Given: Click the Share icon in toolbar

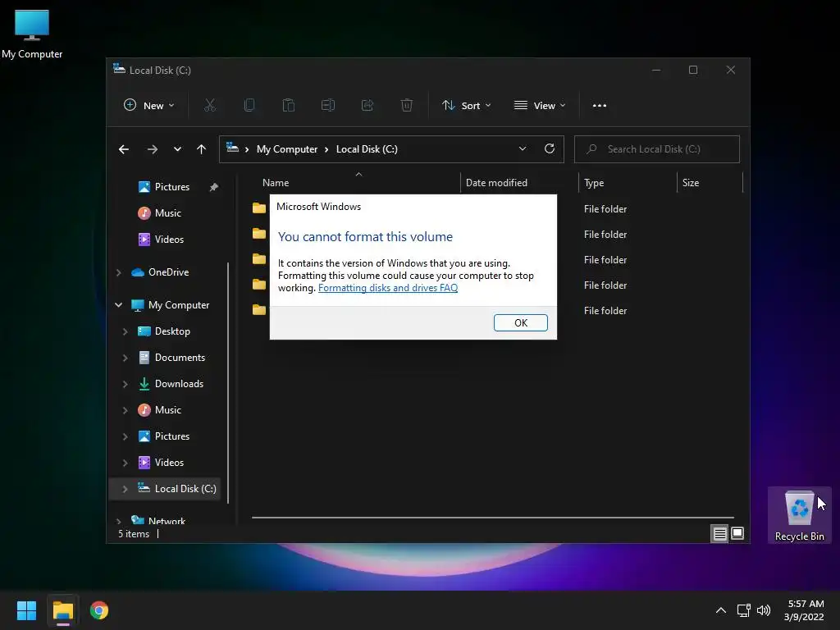Looking at the screenshot, I should point(367,106).
